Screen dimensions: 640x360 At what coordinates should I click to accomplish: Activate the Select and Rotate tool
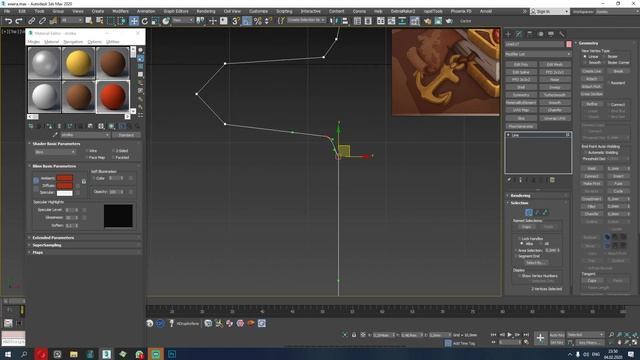(144, 21)
